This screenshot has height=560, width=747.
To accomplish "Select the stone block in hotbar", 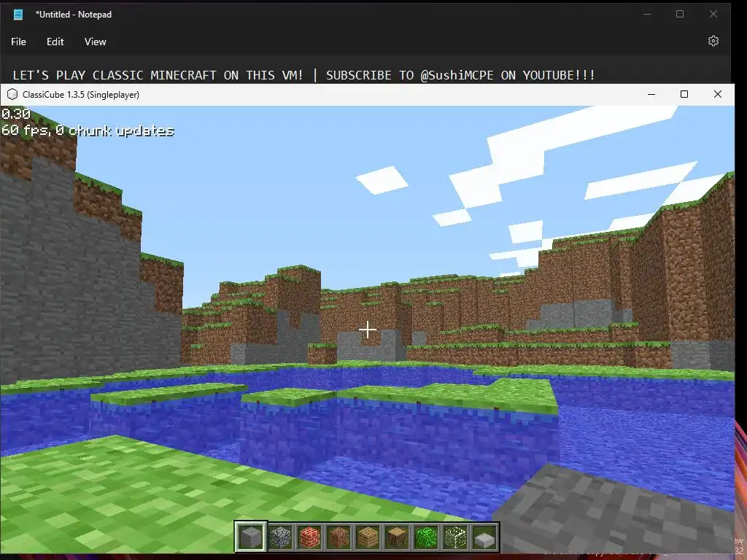I will [x=251, y=537].
